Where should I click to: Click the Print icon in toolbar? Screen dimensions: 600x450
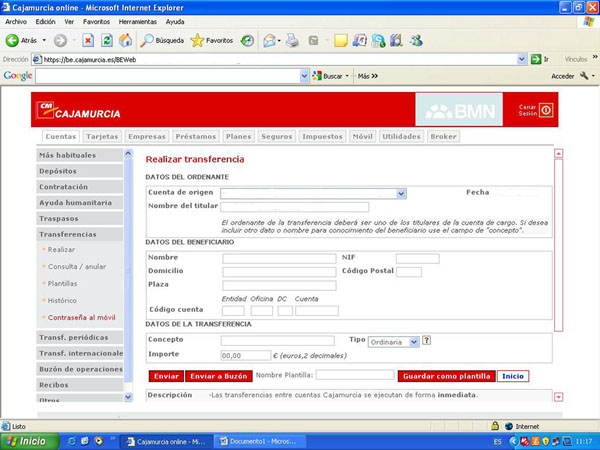coord(292,40)
